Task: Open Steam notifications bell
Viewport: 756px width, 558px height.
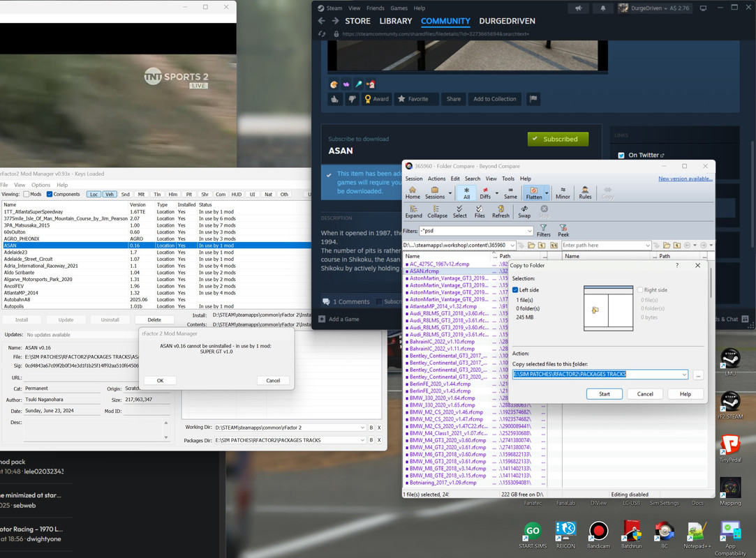Action: tap(602, 8)
